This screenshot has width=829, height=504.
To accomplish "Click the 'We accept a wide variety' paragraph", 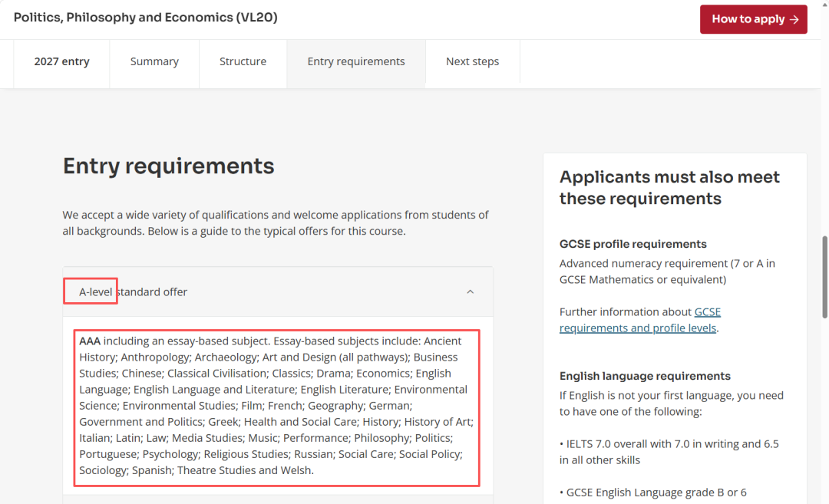I will coord(276,223).
